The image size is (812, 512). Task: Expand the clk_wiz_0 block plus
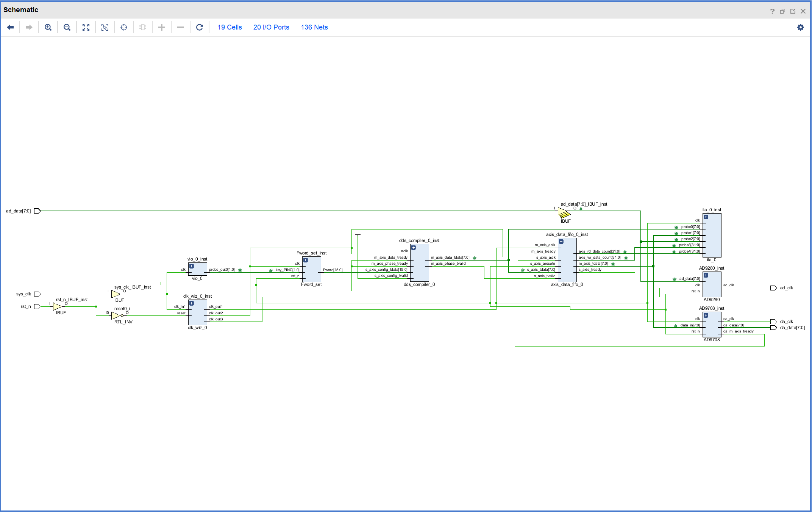pos(192,303)
